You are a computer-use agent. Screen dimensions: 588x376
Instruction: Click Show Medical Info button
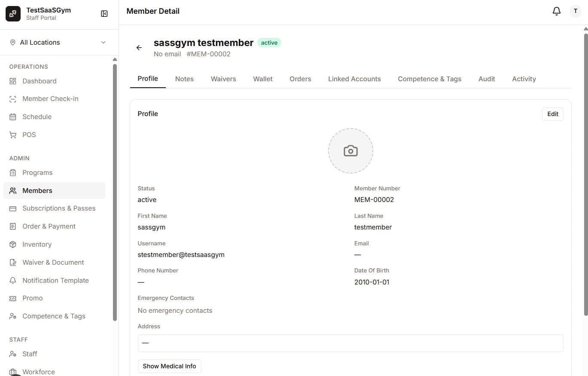pos(169,366)
